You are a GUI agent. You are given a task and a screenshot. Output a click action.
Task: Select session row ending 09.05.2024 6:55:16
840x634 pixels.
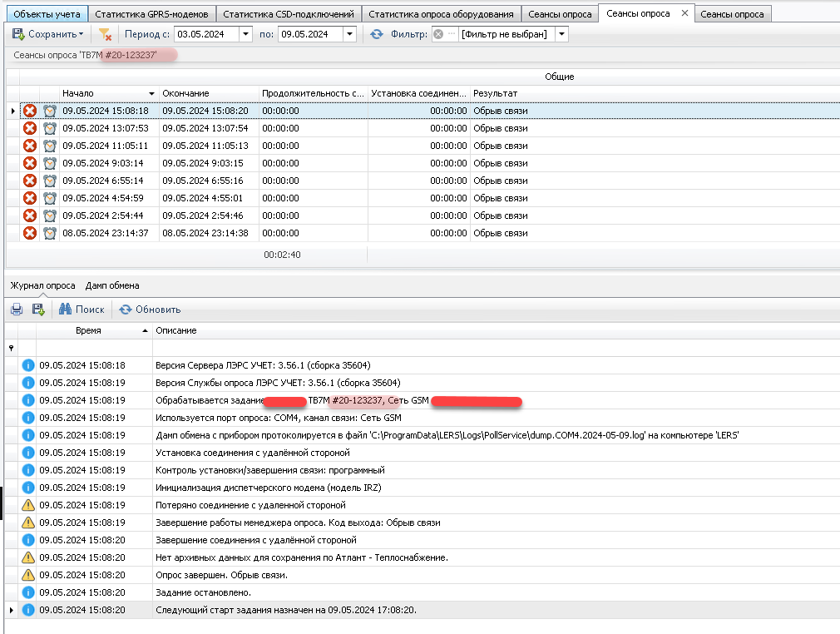click(x=430, y=181)
